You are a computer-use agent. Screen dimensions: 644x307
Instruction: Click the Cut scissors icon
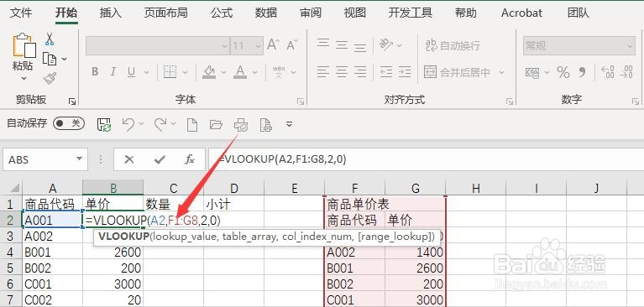tap(50, 39)
